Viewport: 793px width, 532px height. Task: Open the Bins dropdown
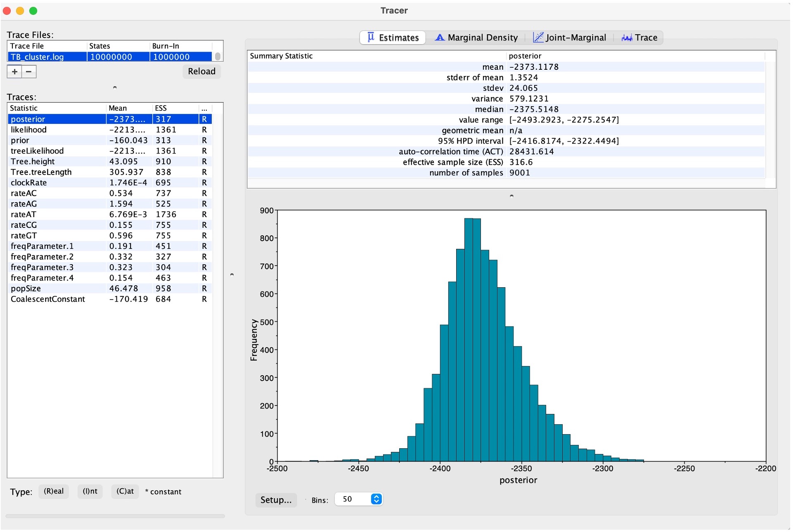point(358,499)
